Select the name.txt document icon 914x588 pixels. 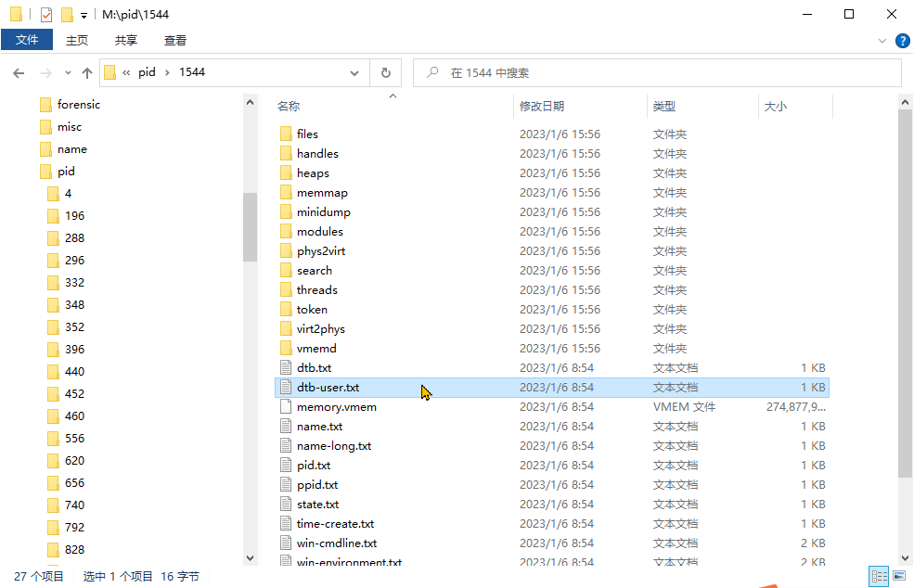click(x=286, y=427)
